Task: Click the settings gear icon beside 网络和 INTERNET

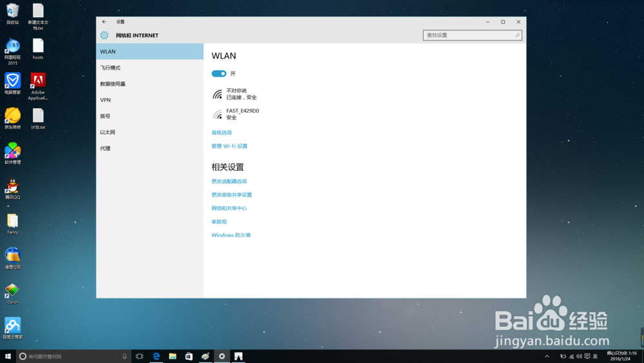Action: pos(104,35)
